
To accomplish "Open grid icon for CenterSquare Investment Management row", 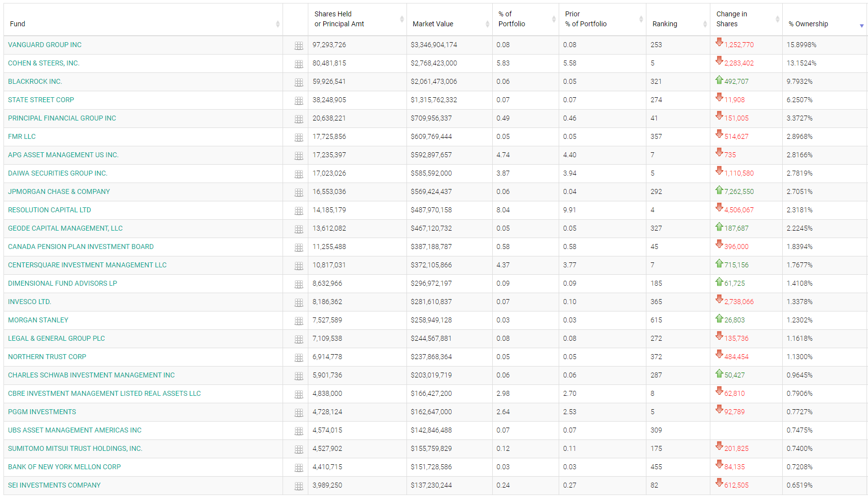I will click(x=298, y=266).
